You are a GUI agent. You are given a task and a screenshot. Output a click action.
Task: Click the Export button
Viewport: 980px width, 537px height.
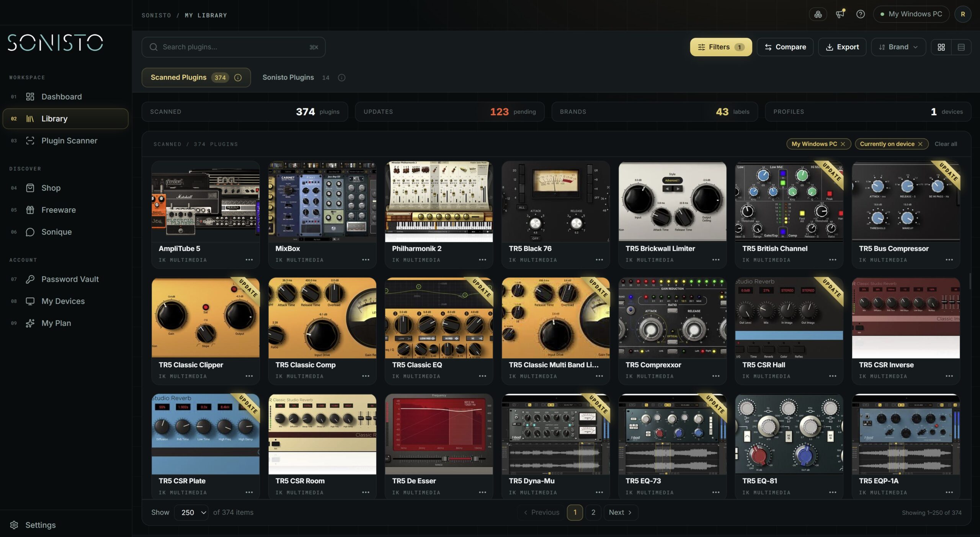coord(842,47)
